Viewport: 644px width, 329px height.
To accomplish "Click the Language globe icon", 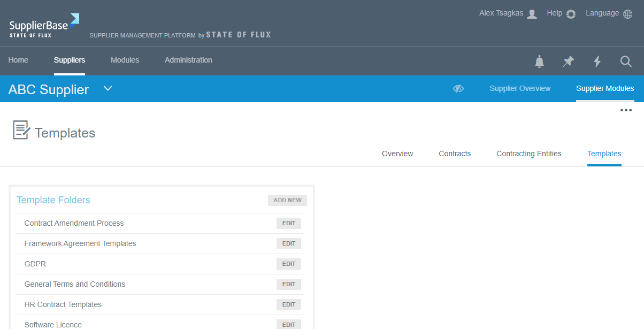I will [x=627, y=14].
